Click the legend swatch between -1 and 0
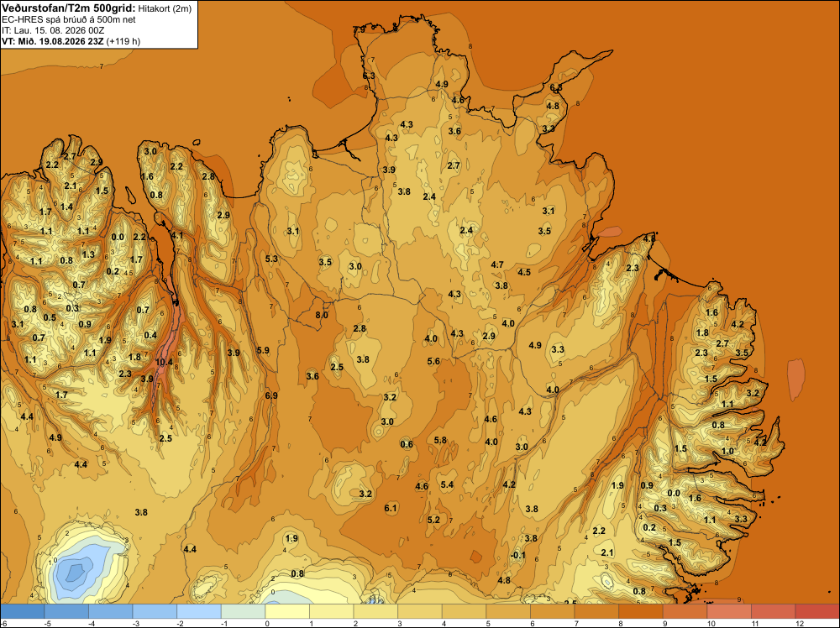Image resolution: width=840 pixels, height=628 pixels. tap(244, 611)
